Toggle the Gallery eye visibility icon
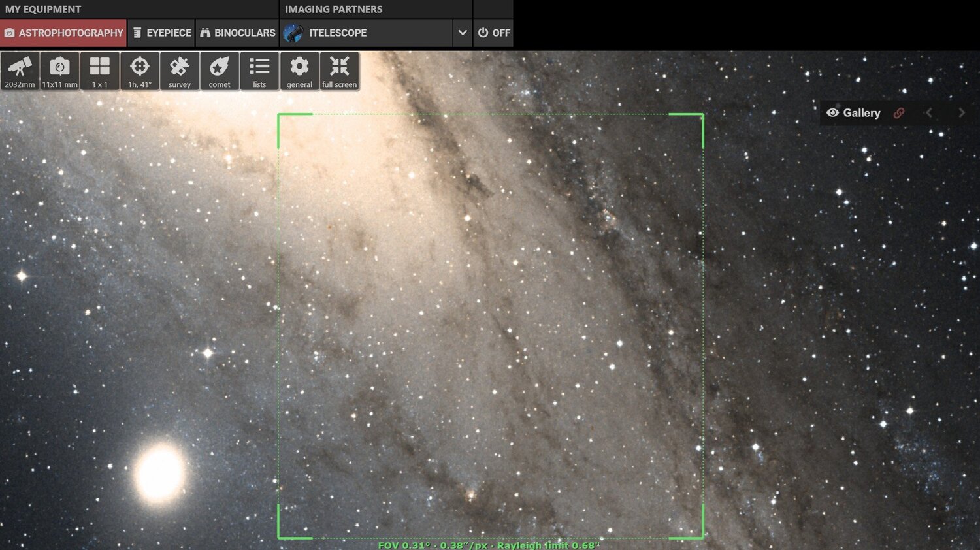This screenshot has width=980, height=550. 832,112
